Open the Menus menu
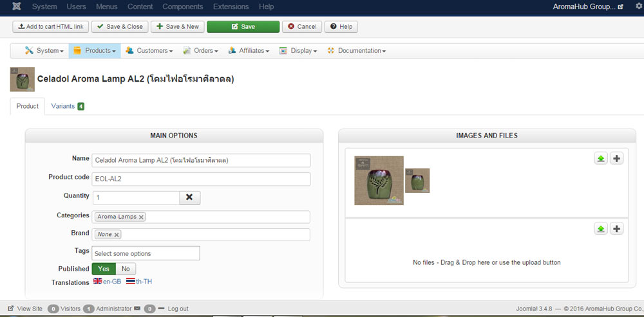This screenshot has height=317, width=644. (107, 6)
